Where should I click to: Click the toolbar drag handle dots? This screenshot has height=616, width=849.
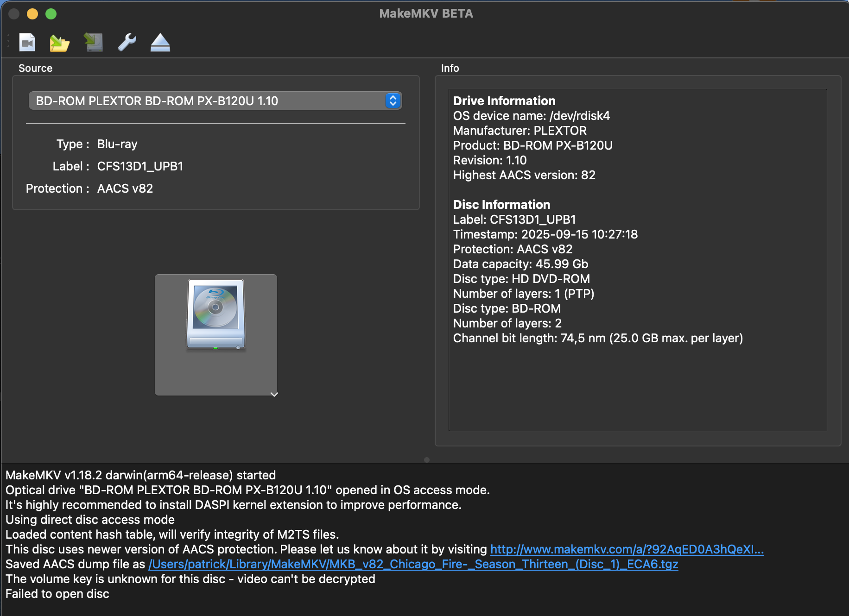[8, 42]
